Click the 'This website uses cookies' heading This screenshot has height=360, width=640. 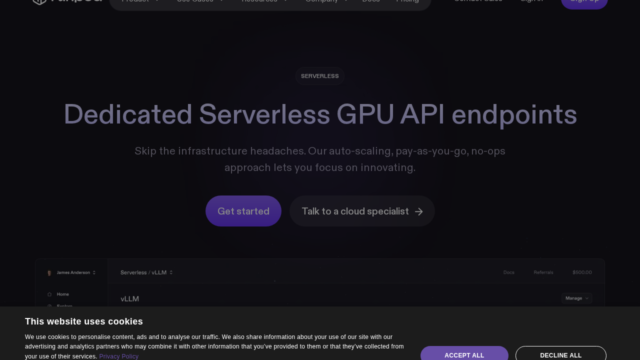tap(84, 321)
